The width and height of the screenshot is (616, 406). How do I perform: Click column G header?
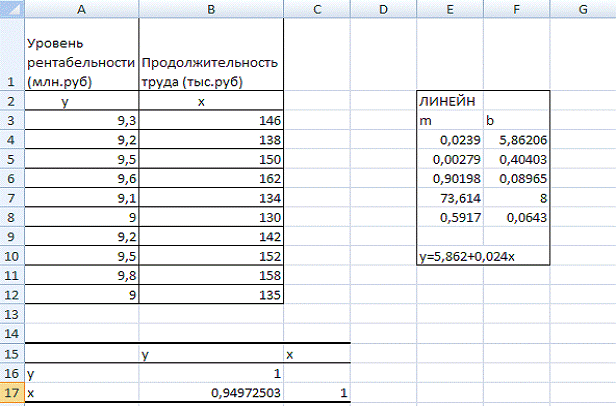coord(582,8)
